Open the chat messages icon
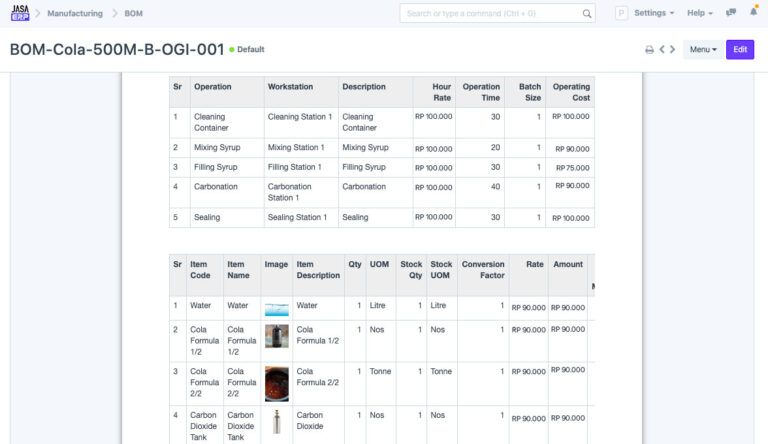 pos(732,13)
